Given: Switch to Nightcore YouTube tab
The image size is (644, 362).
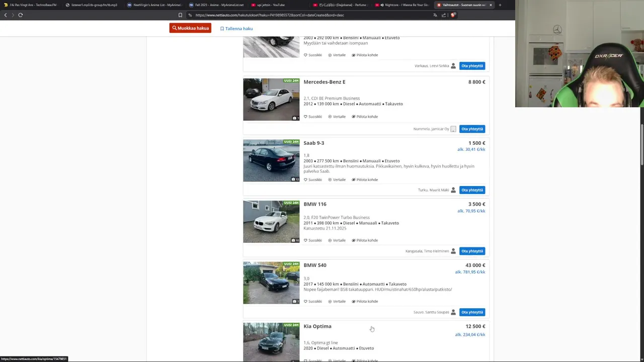Looking at the screenshot, I should (x=401, y=5).
